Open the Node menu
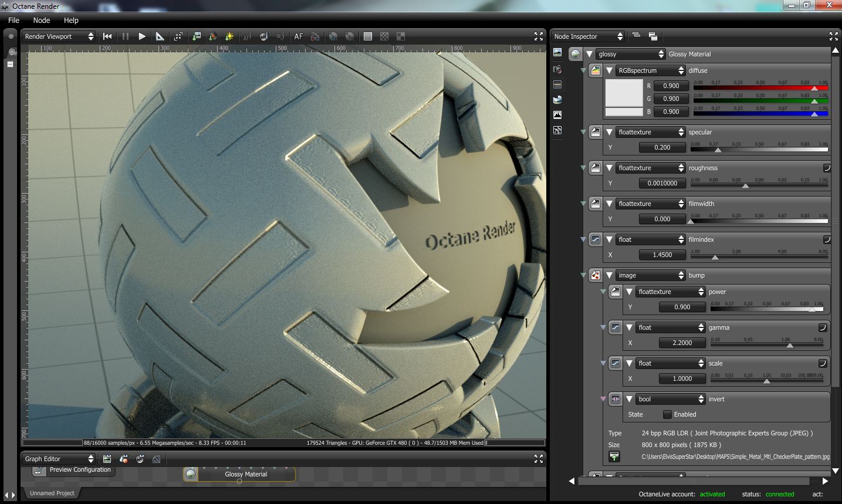Screen dimensions: 842x504 (x=42, y=20)
